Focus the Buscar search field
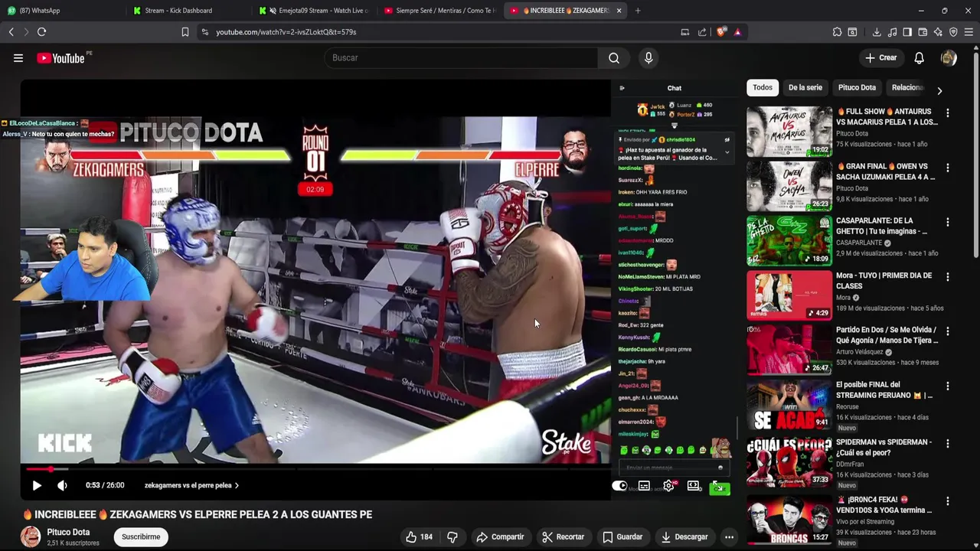Viewport: 980px width, 551px height. tap(461, 58)
